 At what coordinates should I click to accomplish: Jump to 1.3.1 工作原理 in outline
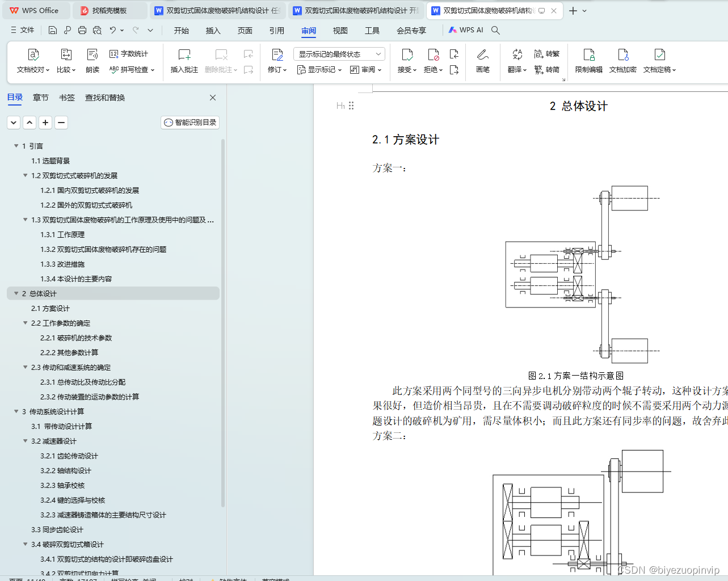(62, 234)
